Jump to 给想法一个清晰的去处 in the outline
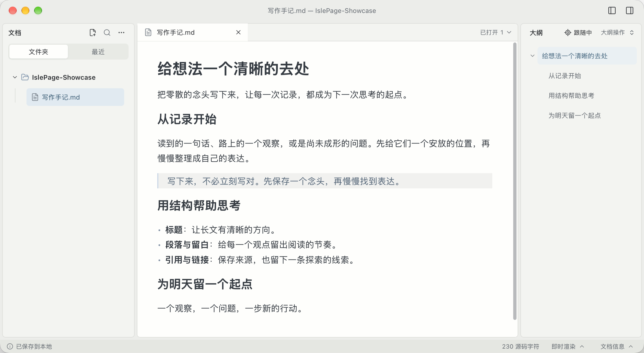This screenshot has width=644, height=353. coord(587,56)
